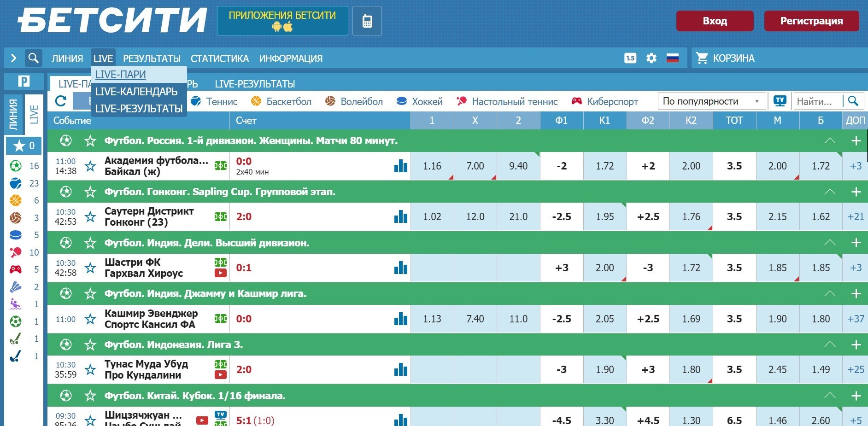Collapse the Россия 1-й дивизион league section

(830, 140)
